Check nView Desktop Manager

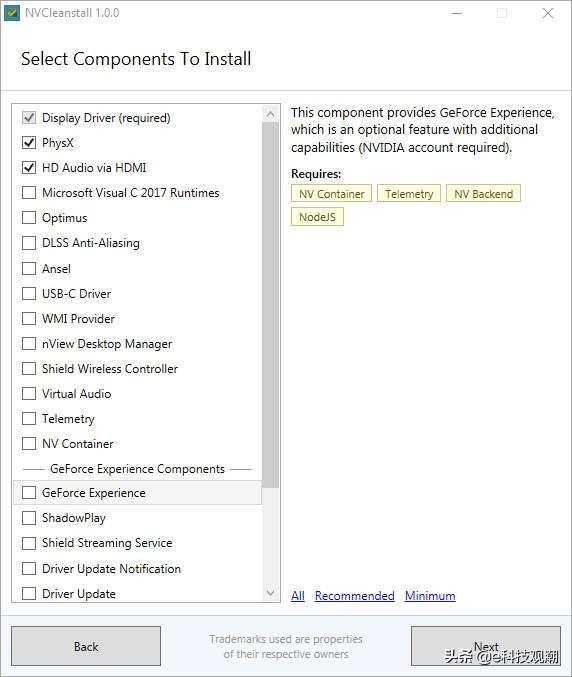[29, 344]
